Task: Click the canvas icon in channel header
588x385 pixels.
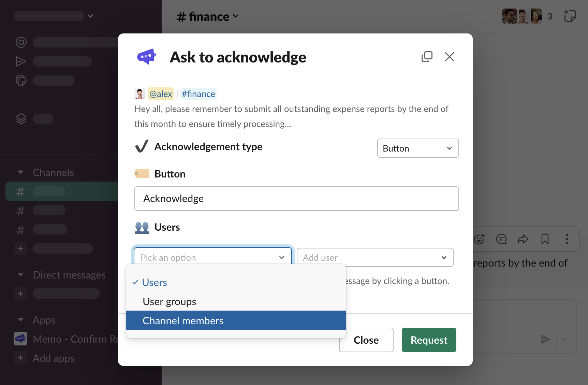Action: click(x=570, y=16)
